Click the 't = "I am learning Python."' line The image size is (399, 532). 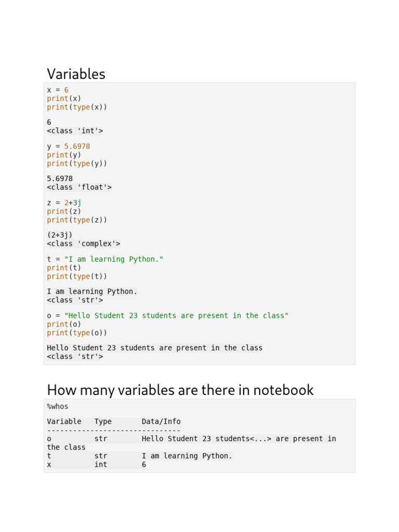pyautogui.click(x=105, y=259)
